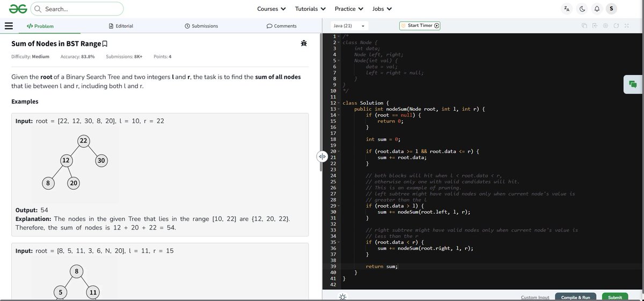Collapse class Node fold at line 2
Image resolution: width=644 pixels, height=301 pixels.
tap(339, 42)
